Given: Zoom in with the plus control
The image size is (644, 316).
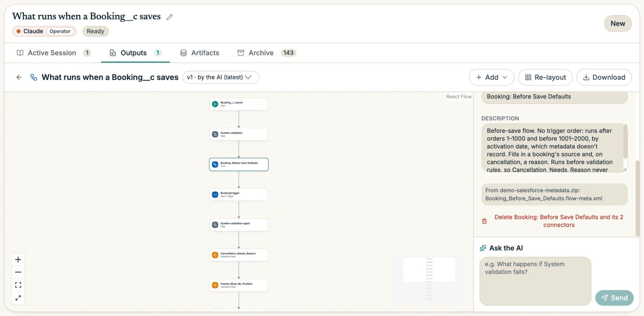Looking at the screenshot, I should 18,260.
